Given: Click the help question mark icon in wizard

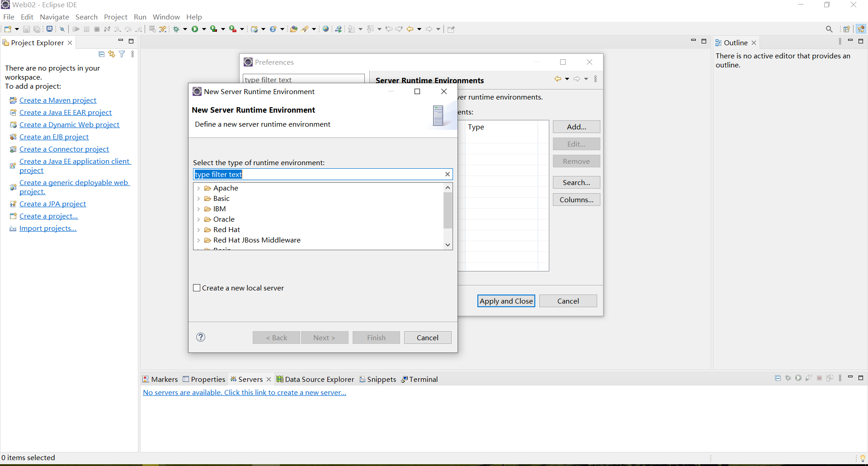Looking at the screenshot, I should [x=201, y=337].
